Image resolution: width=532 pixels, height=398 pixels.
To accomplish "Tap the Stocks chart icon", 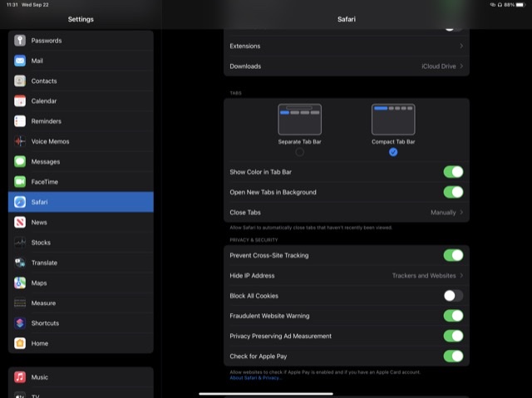I will [x=20, y=243].
